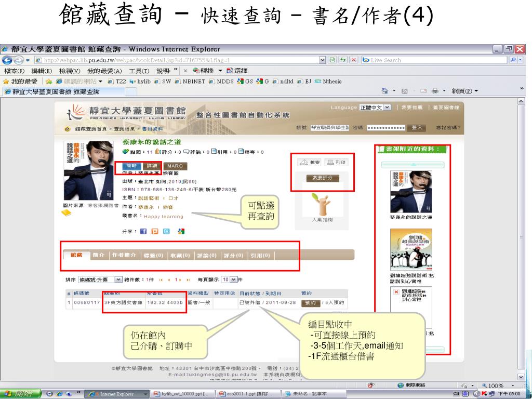Click the 選擇 toolbar button
This screenshot has height=399, width=532.
coord(237,71)
